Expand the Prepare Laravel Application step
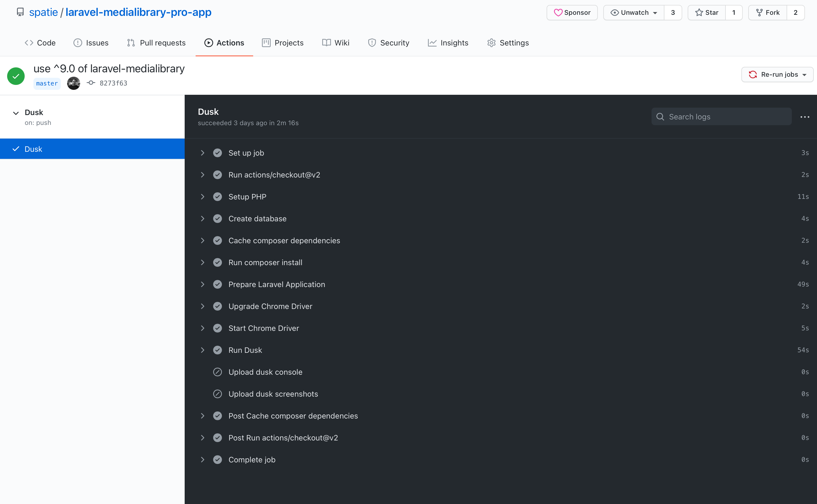The height and width of the screenshot is (504, 817). (202, 284)
